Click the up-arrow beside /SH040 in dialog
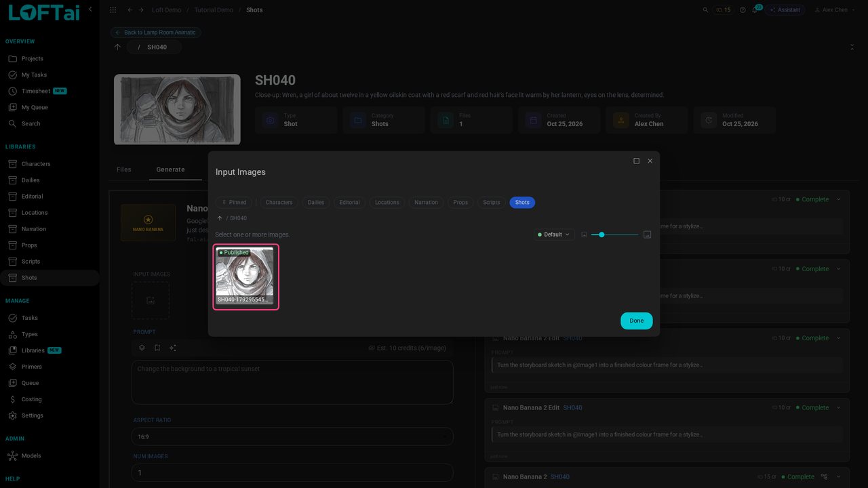The image size is (868, 488). pyautogui.click(x=220, y=218)
